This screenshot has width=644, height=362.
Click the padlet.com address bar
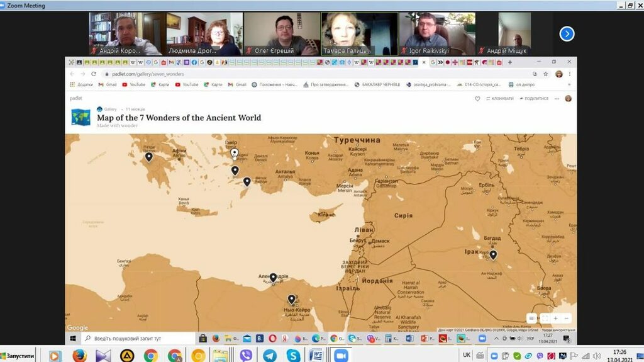point(252,74)
